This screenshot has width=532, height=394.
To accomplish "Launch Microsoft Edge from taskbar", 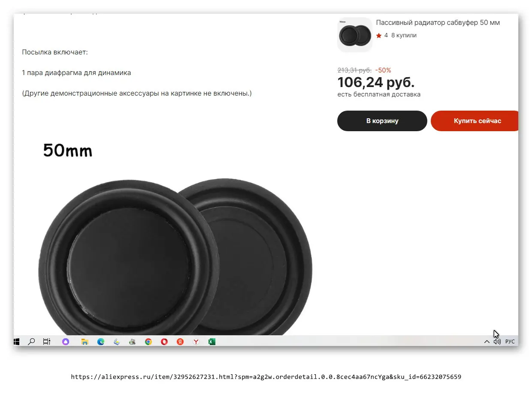I will tap(101, 342).
